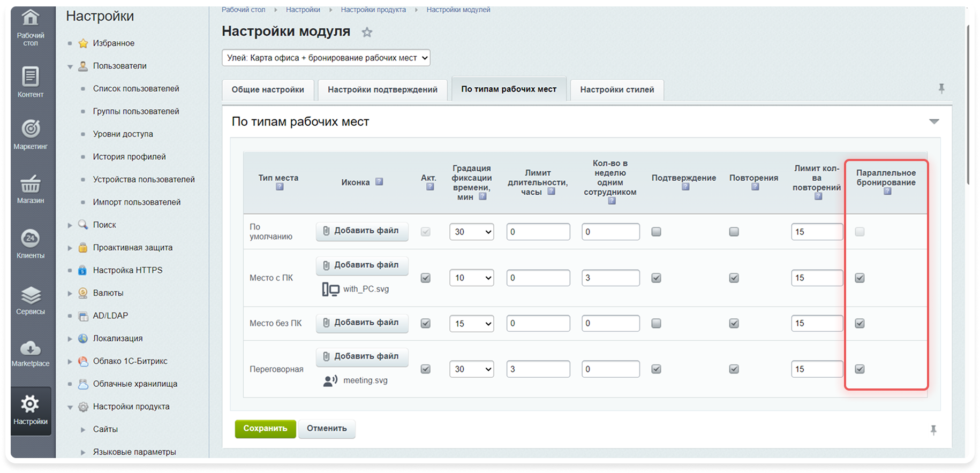
Task: Toggle Параллельное бронирование for Переговорная
Action: pos(860,369)
